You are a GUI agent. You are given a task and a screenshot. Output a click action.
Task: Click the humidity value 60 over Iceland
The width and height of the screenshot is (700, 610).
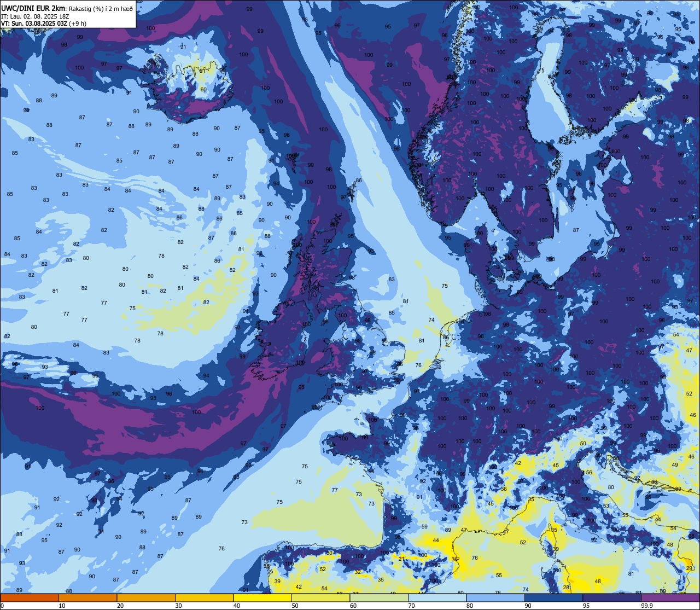(x=203, y=89)
